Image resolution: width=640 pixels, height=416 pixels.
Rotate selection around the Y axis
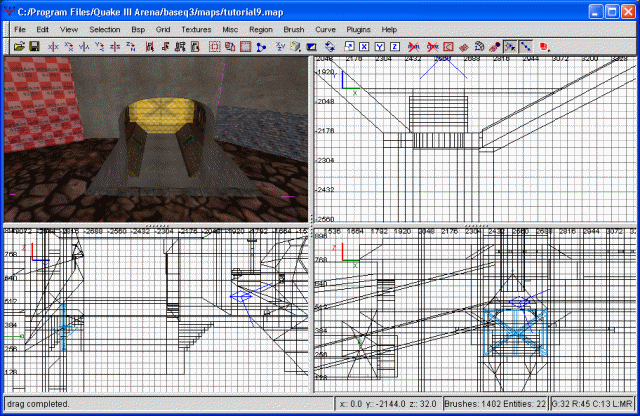click(100, 47)
